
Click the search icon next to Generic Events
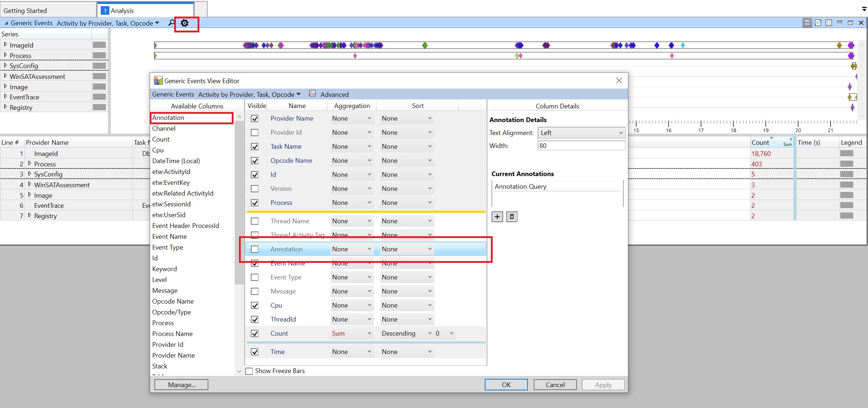(x=171, y=23)
